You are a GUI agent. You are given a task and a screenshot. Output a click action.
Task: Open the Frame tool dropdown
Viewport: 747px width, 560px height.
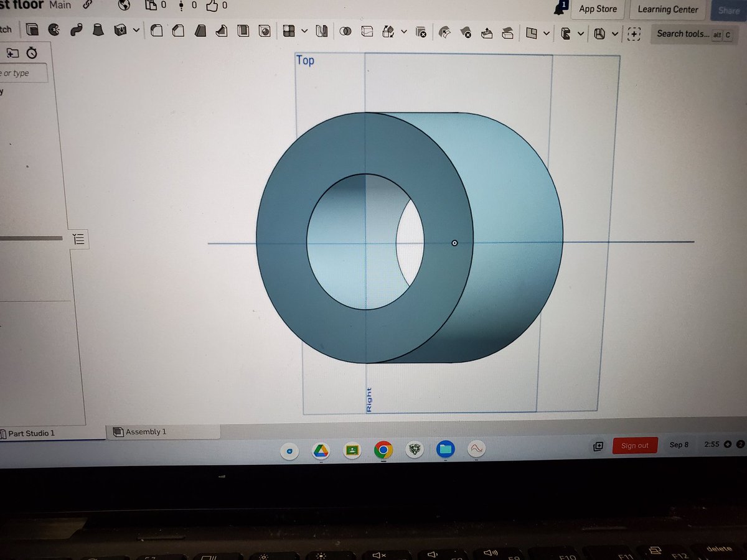click(615, 34)
